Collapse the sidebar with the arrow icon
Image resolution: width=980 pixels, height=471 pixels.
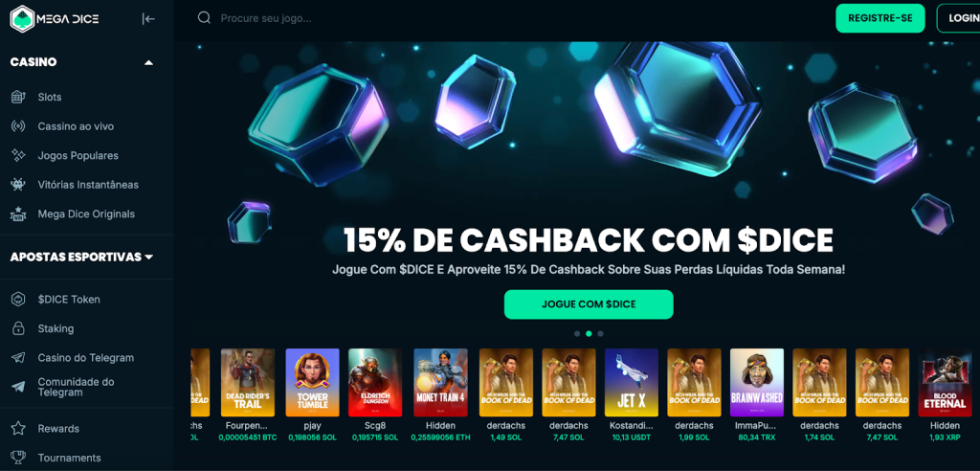coord(148,19)
